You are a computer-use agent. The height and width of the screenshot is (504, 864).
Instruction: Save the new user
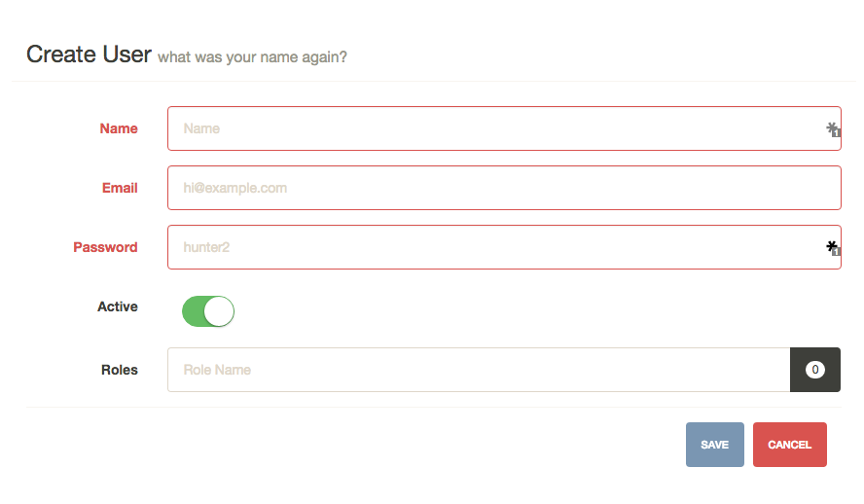click(x=715, y=445)
